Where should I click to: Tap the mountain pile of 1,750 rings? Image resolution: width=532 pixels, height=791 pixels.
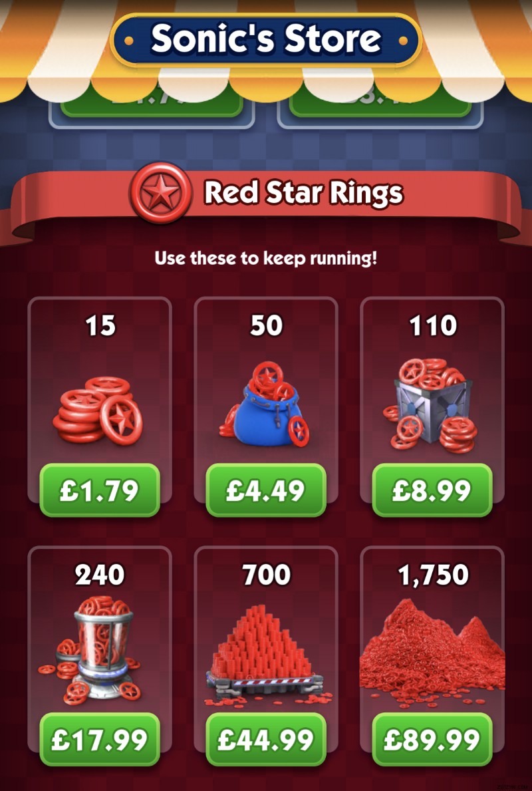432,651
